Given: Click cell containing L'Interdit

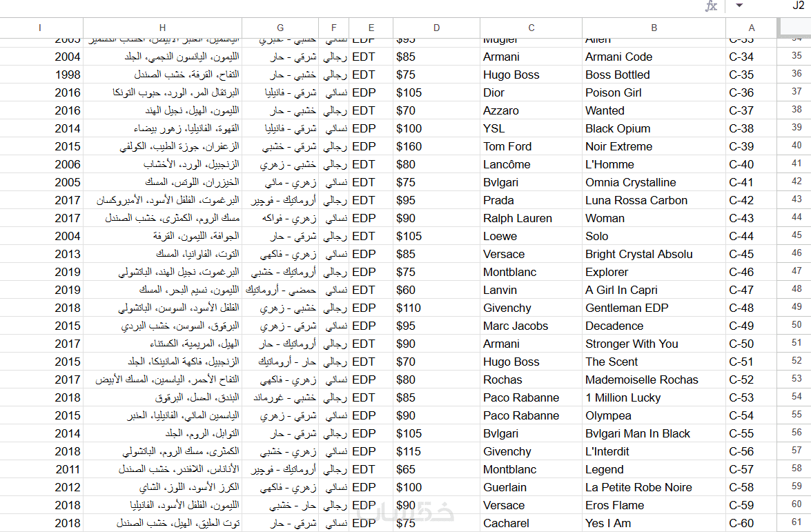Looking at the screenshot, I should [x=654, y=451].
